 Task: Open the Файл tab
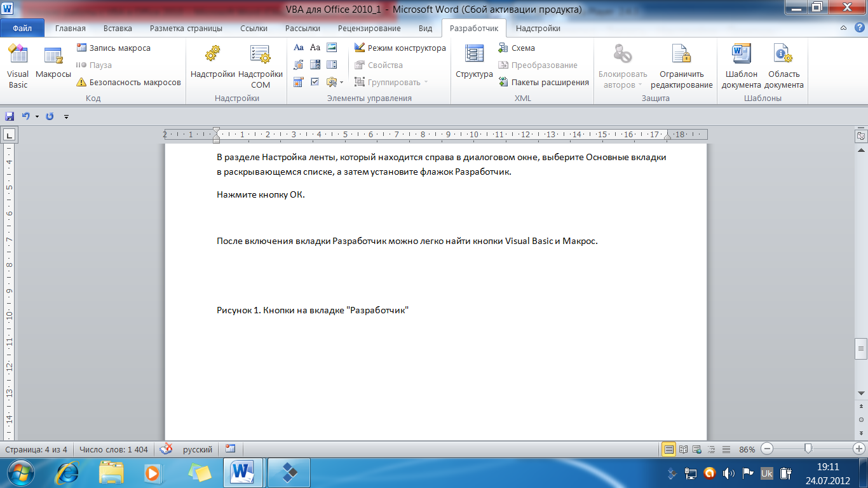[22, 29]
